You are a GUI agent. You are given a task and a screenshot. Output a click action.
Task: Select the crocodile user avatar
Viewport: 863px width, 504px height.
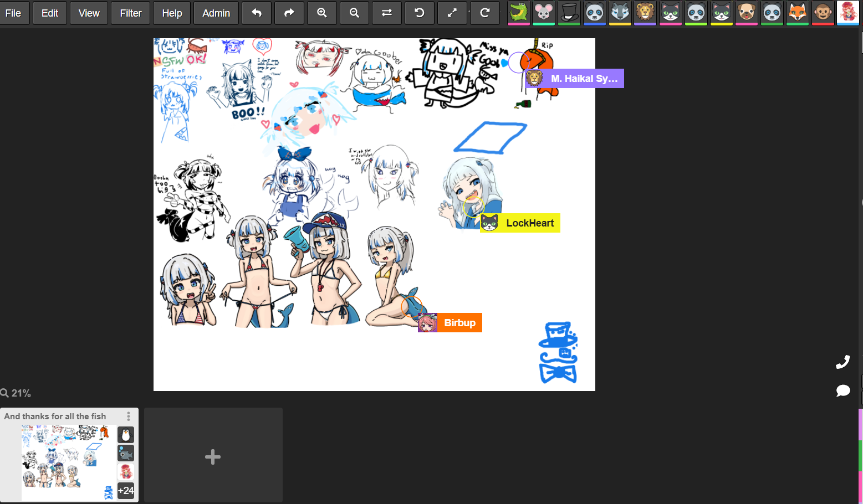coord(519,12)
